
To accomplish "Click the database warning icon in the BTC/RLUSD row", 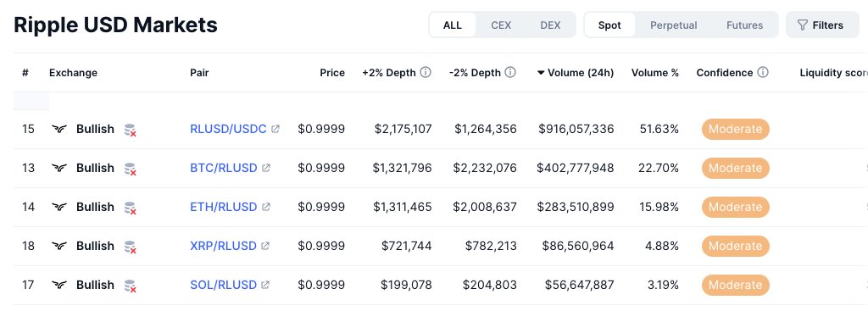I will 130,169.
